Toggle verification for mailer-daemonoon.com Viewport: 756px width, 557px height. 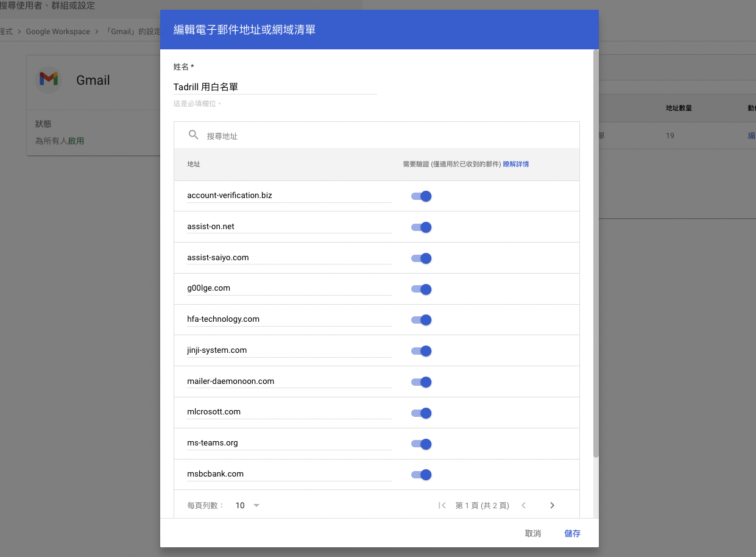(x=422, y=382)
